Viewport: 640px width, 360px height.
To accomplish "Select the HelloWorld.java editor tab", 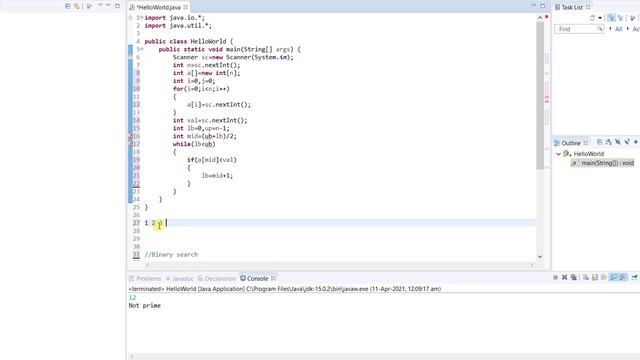I will 158,7.
